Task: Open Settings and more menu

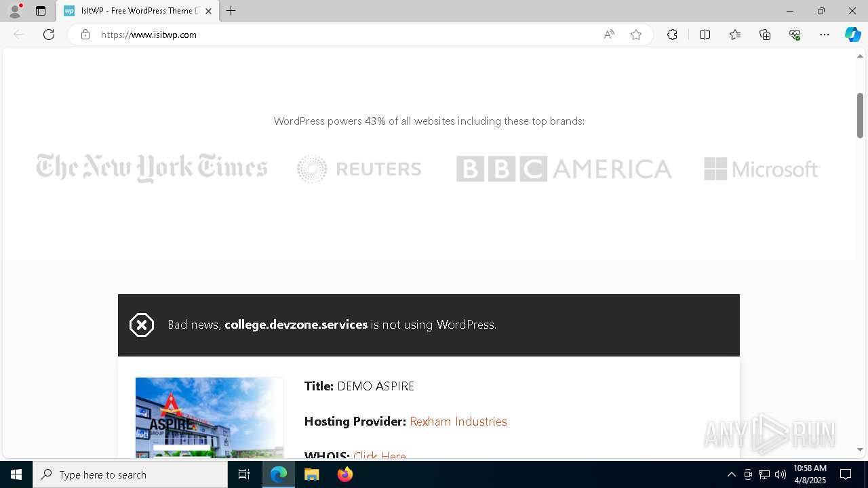Action: (x=825, y=35)
